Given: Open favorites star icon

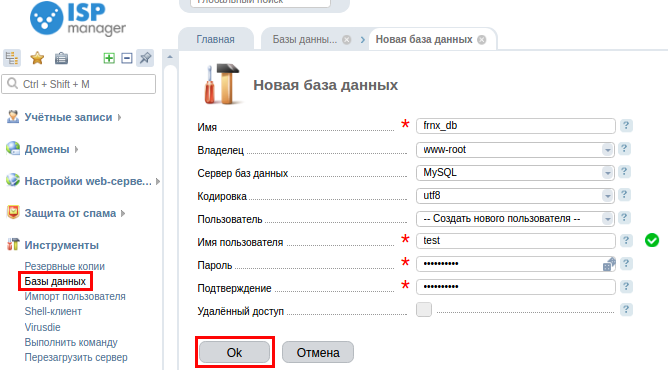Looking at the screenshot, I should [37, 58].
